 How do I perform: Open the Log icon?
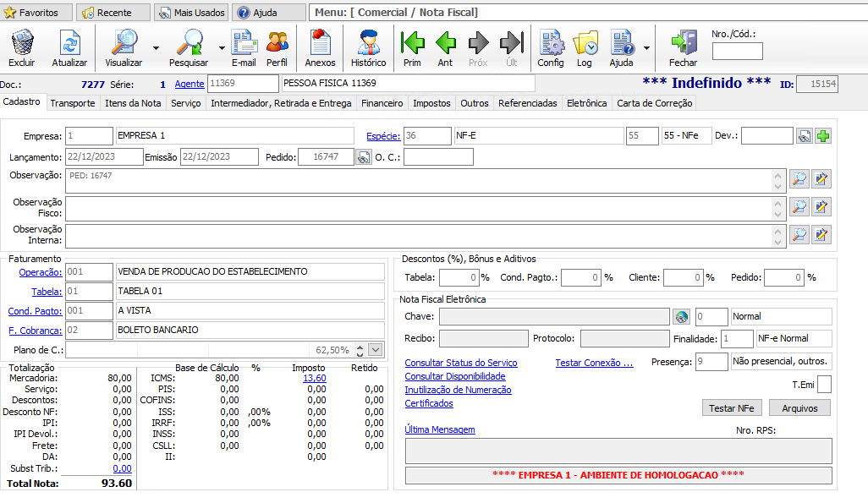585,42
